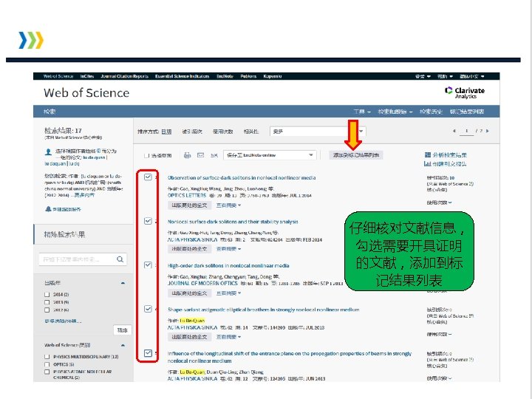
Task: Open InCites from top navigation
Action: [x=87, y=76]
